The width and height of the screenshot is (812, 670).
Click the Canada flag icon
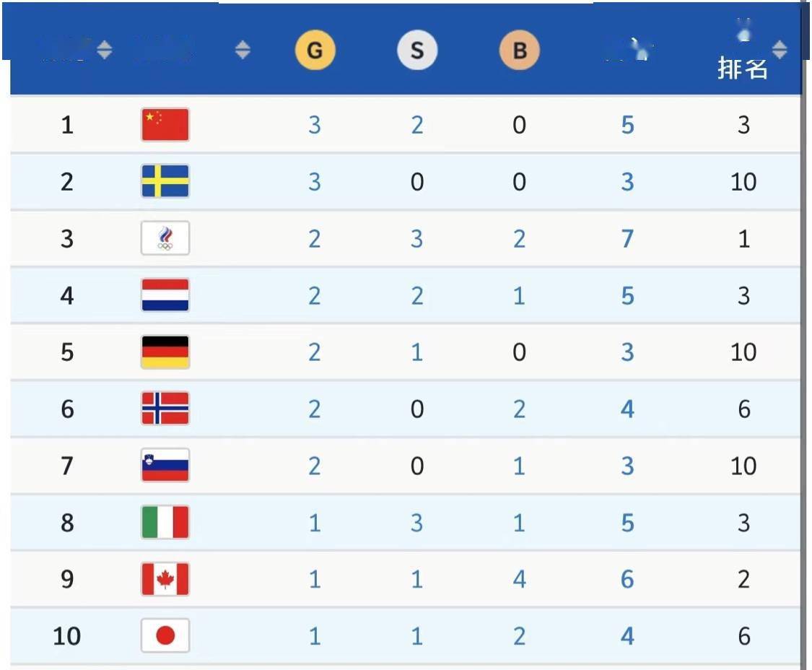point(165,579)
